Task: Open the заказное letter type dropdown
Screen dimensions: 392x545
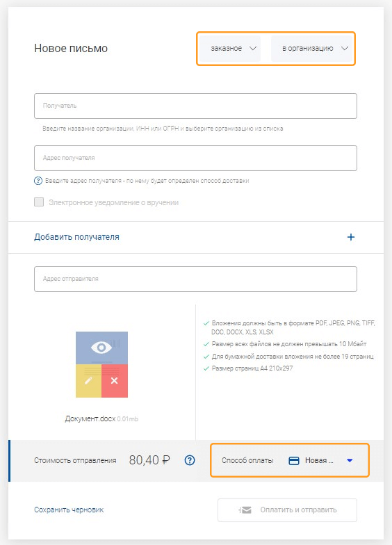Action: 231,49
